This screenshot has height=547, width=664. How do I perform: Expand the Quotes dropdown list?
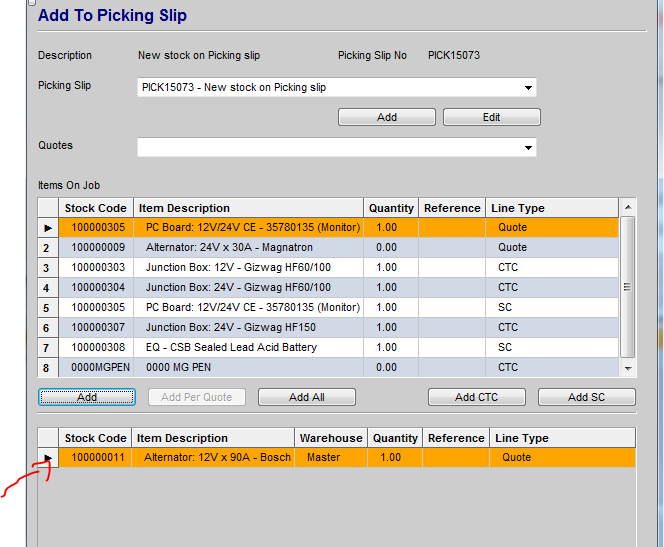pyautogui.click(x=527, y=148)
